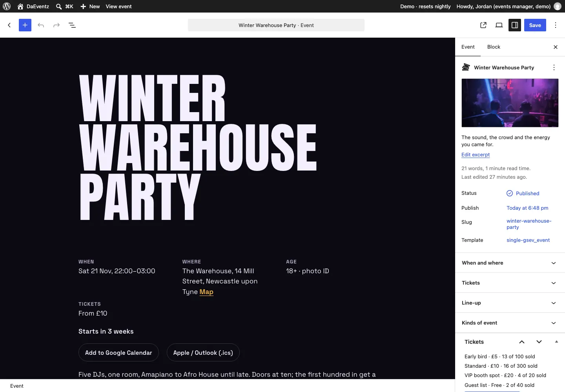This screenshot has height=392, width=565.
Task: Click the Map link
Action: [x=206, y=292]
